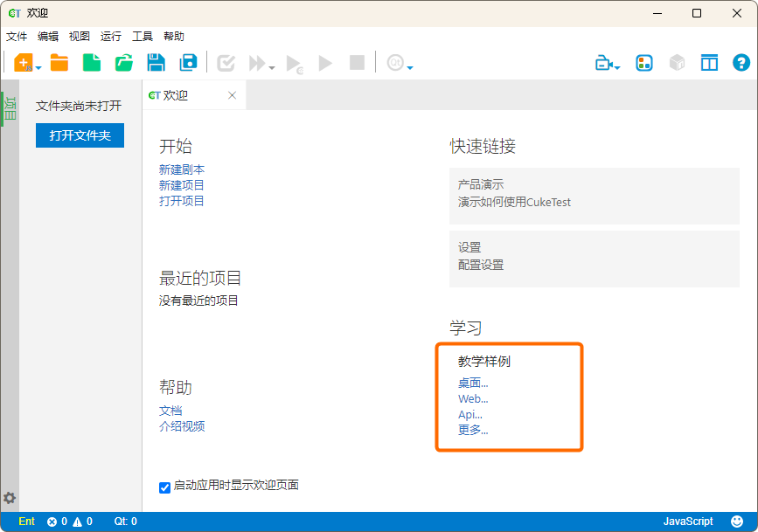The image size is (758, 532).
Task: Open Api... sample link
Action: pos(469,414)
